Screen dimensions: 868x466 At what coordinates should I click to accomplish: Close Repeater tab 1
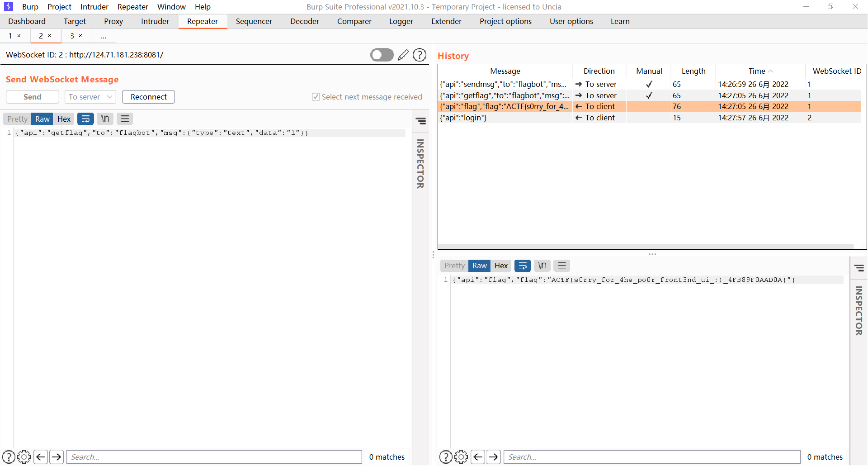click(x=19, y=36)
